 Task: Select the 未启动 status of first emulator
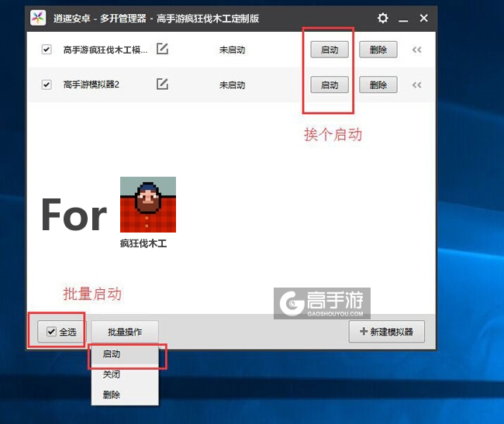click(232, 50)
